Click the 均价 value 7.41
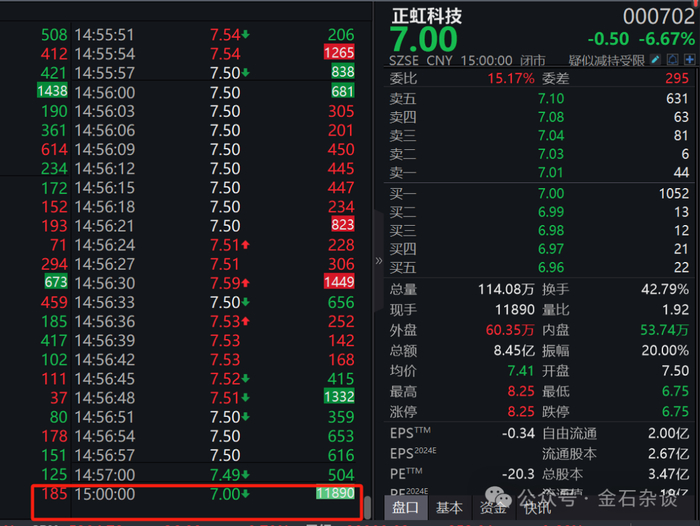700x526 pixels. coord(521,371)
